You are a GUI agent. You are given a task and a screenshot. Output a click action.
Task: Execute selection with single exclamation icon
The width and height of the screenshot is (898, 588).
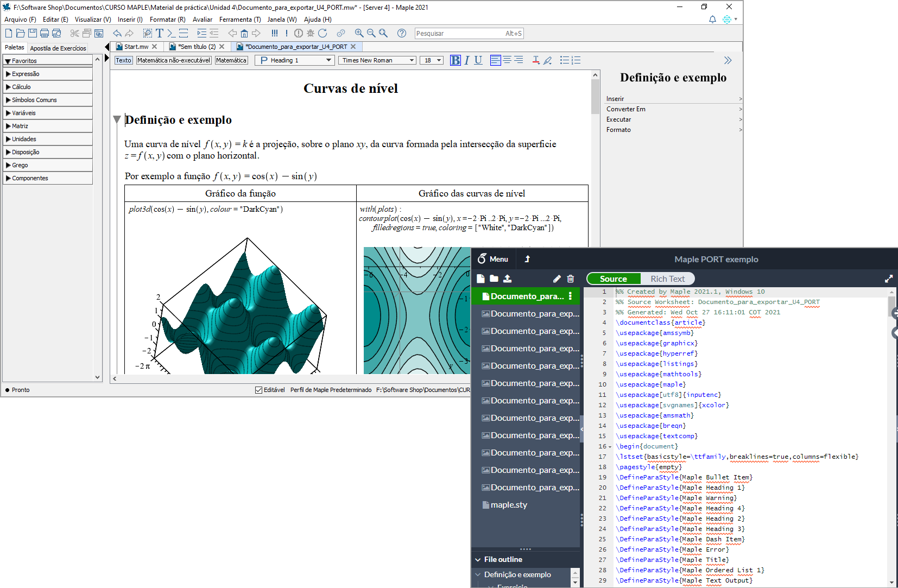click(x=287, y=33)
